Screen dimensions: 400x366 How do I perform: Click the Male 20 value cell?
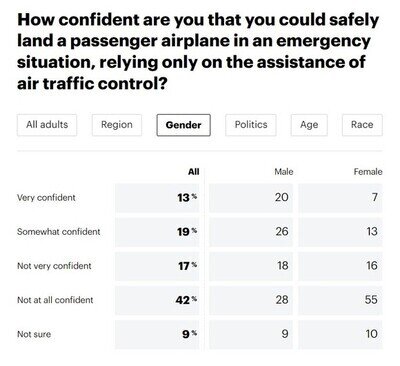pos(251,198)
